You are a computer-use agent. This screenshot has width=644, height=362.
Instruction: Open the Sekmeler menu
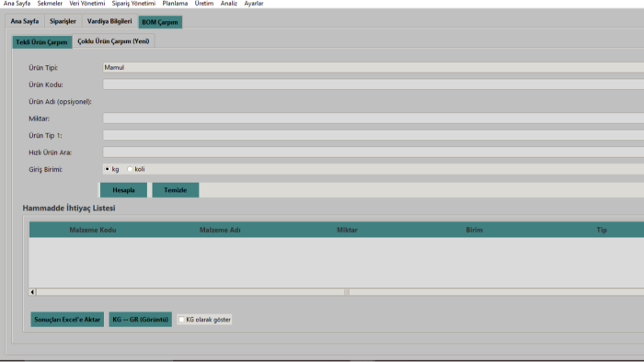coord(50,4)
